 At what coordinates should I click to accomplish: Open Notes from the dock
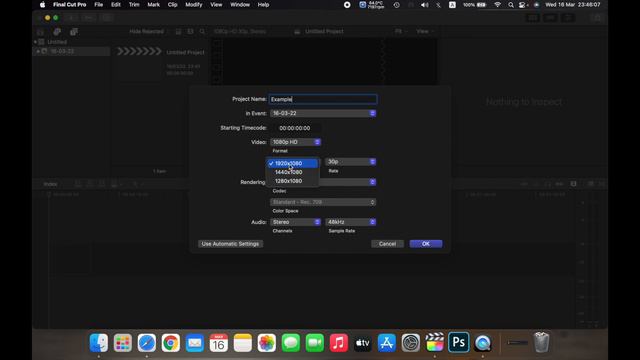tap(243, 342)
